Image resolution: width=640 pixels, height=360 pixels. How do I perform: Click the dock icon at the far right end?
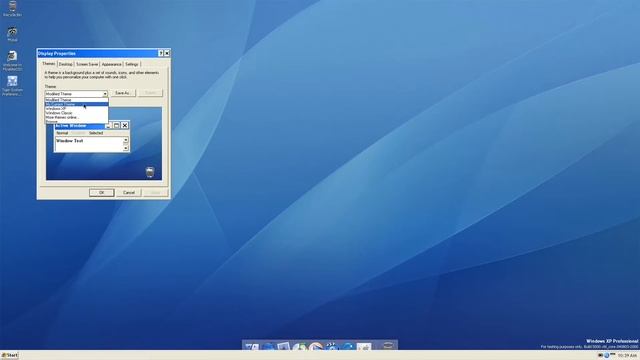[x=388, y=346]
